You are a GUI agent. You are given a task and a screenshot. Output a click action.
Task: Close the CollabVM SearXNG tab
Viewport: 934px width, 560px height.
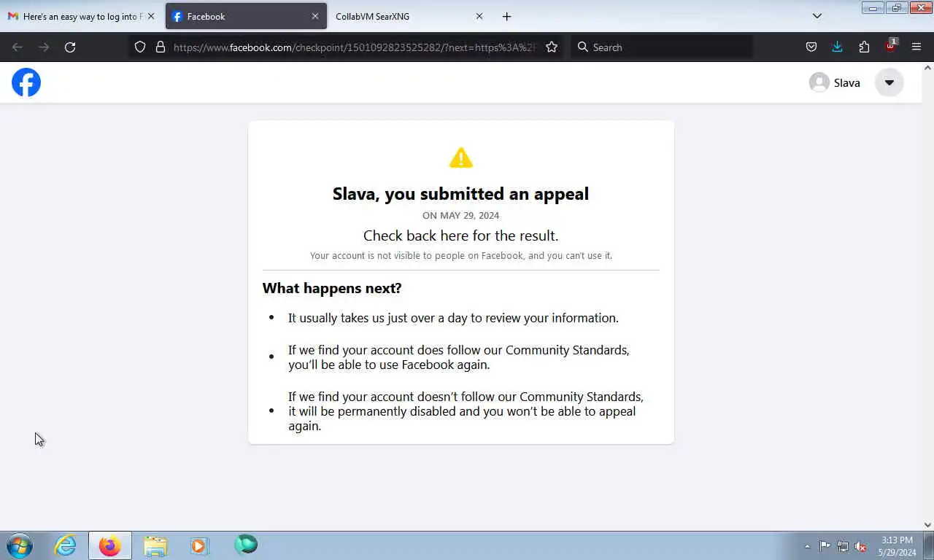[x=479, y=16]
